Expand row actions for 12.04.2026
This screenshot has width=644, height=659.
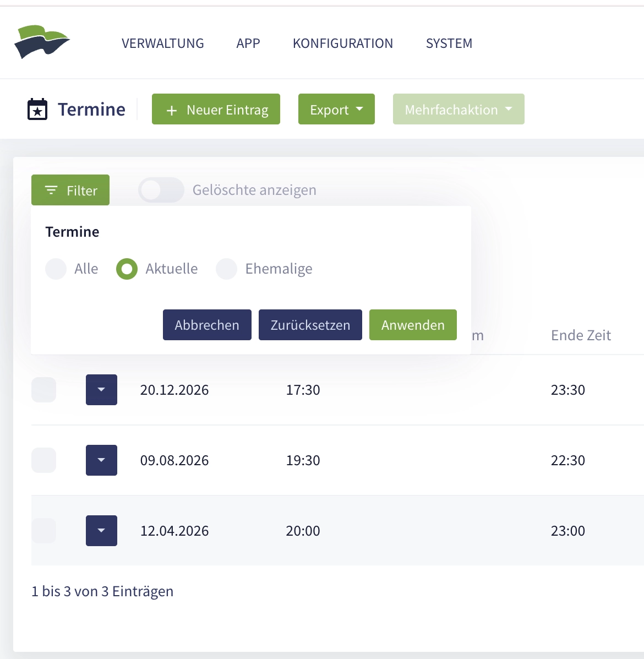[x=101, y=531]
